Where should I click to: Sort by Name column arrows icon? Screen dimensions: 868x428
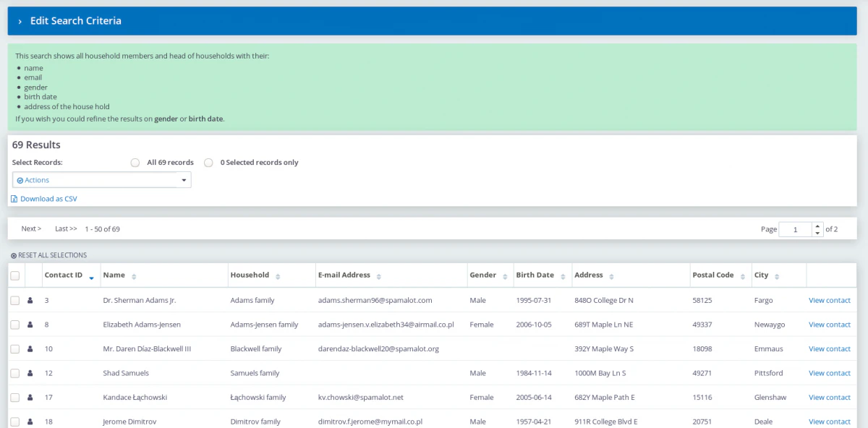click(x=134, y=276)
